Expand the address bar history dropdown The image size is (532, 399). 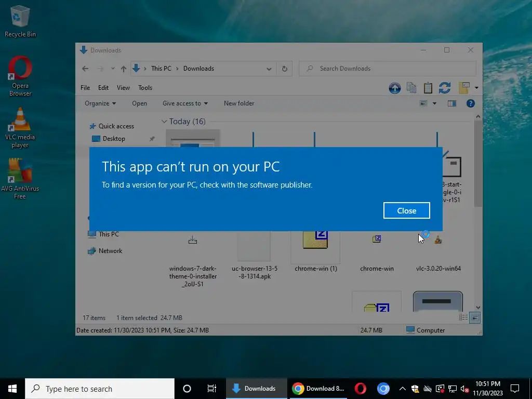pos(269,69)
